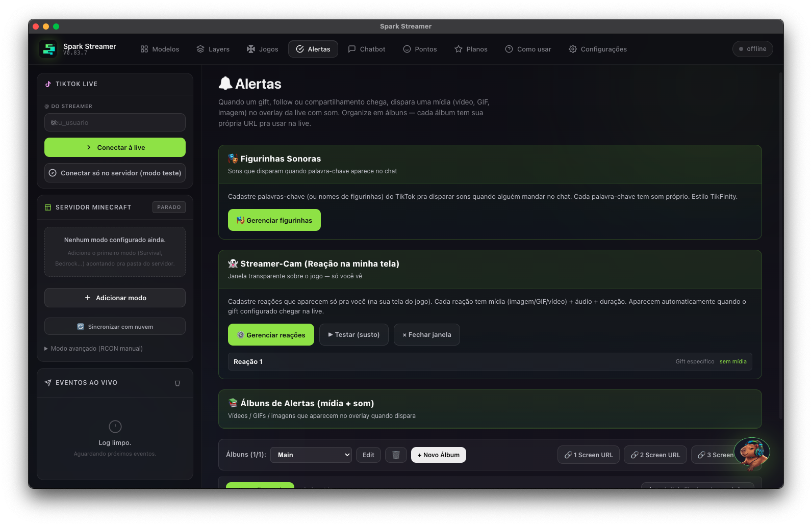Click the album Edit button
The width and height of the screenshot is (812, 526).
(x=368, y=455)
